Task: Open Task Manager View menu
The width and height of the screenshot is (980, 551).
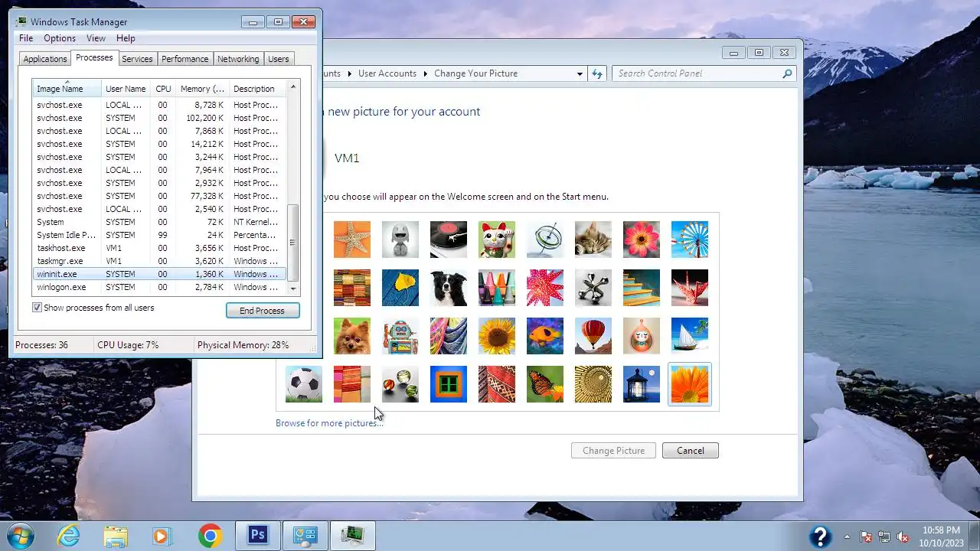Action: [96, 38]
